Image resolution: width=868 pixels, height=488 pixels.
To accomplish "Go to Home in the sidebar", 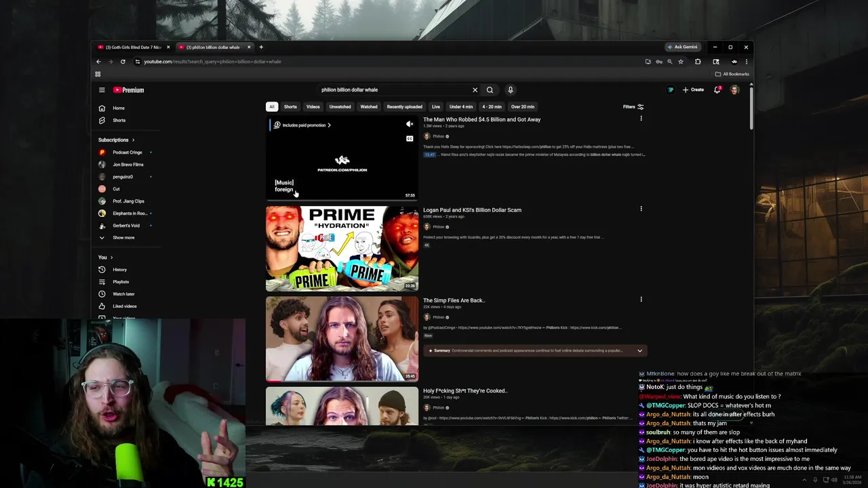I will click(x=119, y=108).
